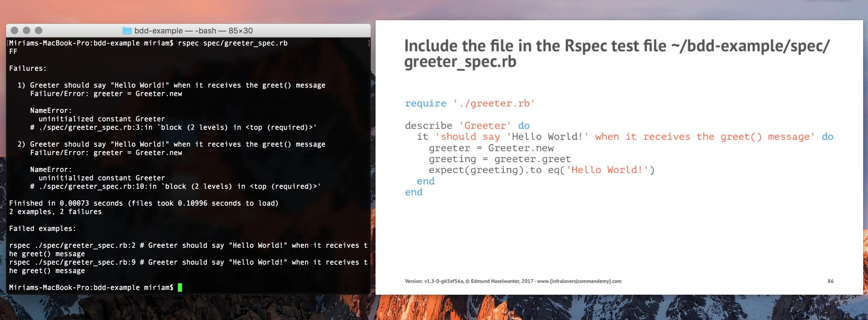868x320 pixels.
Task: Click the greeter_spec.rb:3 backtrace line
Action: tap(173, 127)
